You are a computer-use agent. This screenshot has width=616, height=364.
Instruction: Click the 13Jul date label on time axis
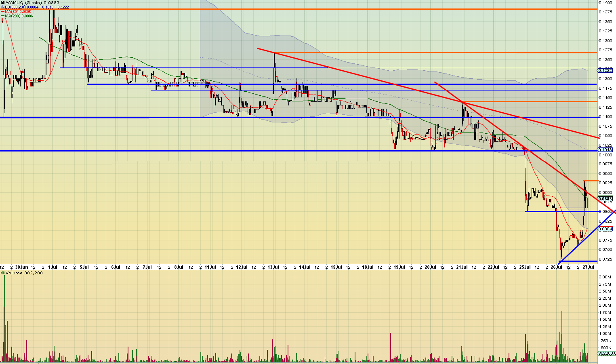coord(273,267)
